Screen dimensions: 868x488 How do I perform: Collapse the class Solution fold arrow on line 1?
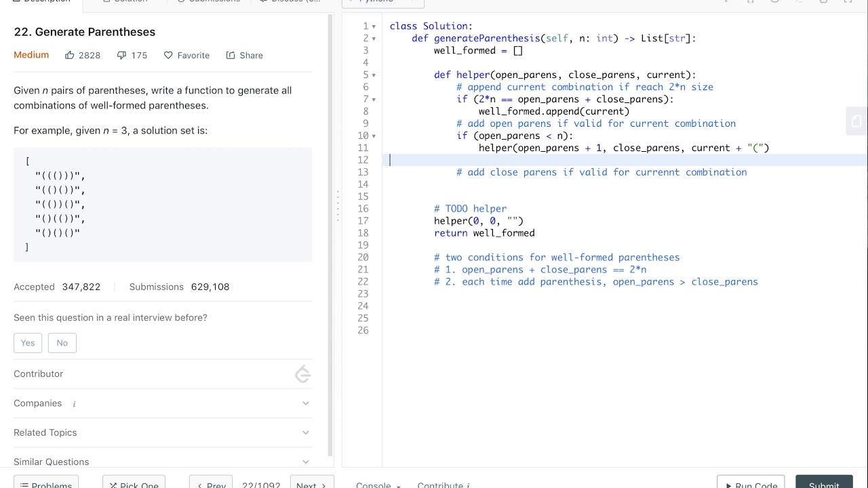(x=374, y=26)
